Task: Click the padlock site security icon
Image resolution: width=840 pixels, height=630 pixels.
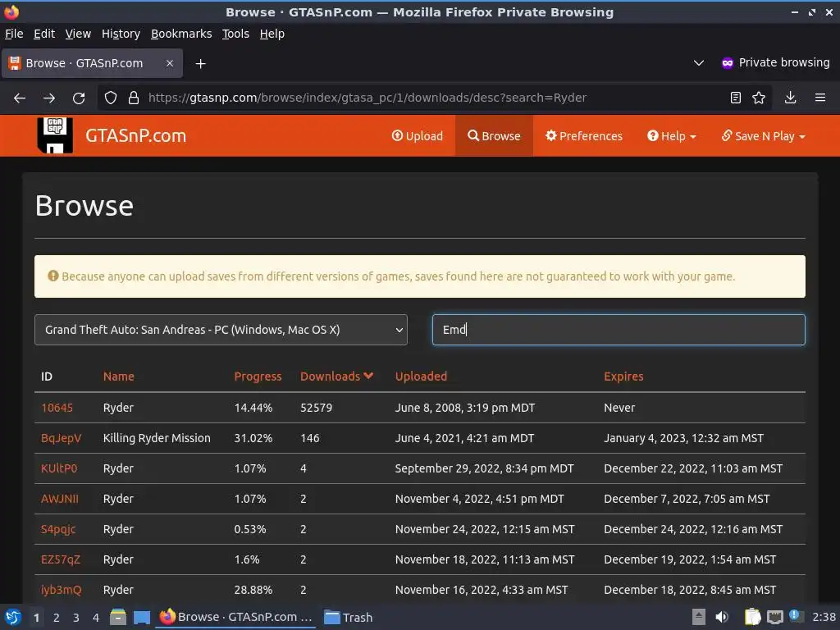Action: pyautogui.click(x=134, y=98)
